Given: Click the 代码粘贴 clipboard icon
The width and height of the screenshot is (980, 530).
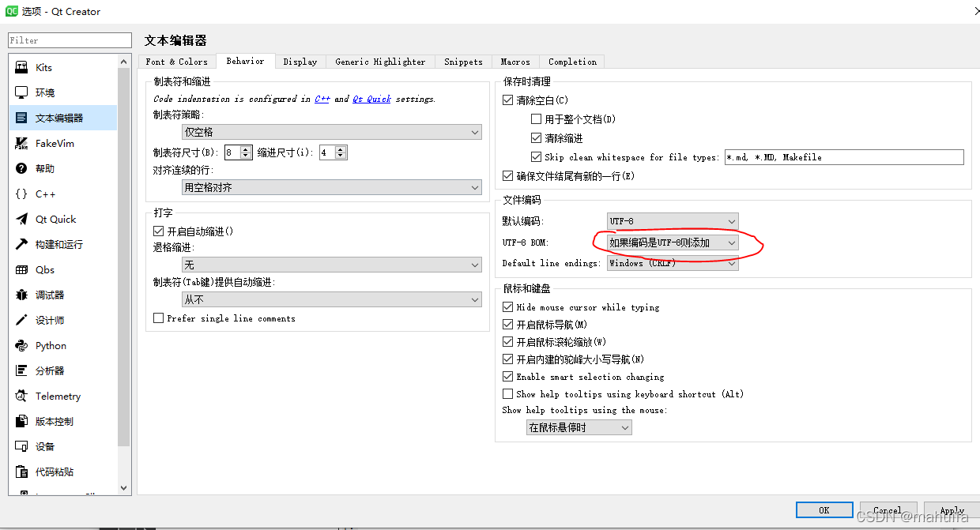Looking at the screenshot, I should pyautogui.click(x=21, y=472).
